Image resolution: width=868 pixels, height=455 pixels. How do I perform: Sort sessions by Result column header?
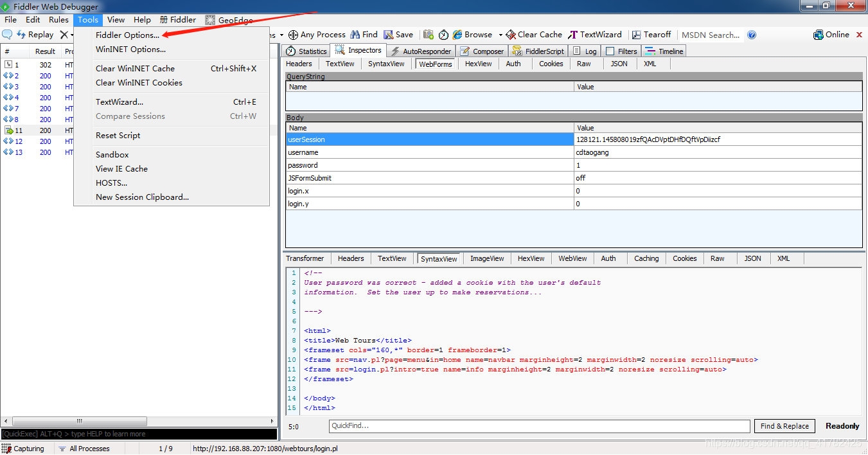click(x=45, y=51)
